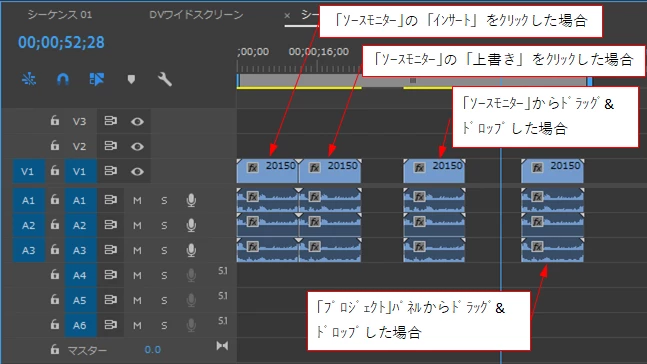Lock the マスター track

pos(54,350)
